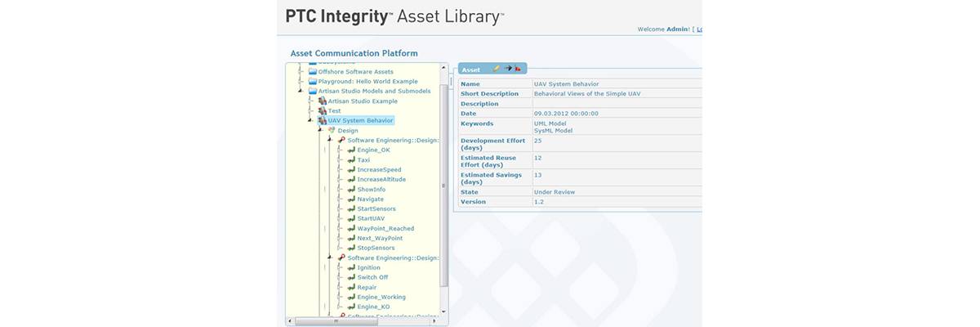Select the WayPoint_Reached tree item

385,229
